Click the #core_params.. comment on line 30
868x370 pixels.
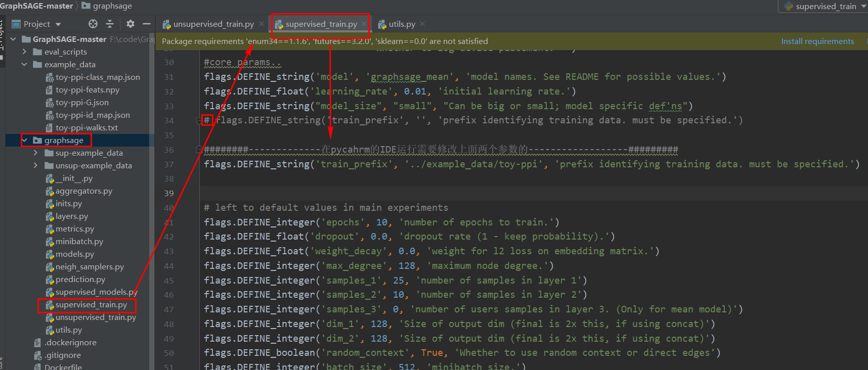(242, 62)
